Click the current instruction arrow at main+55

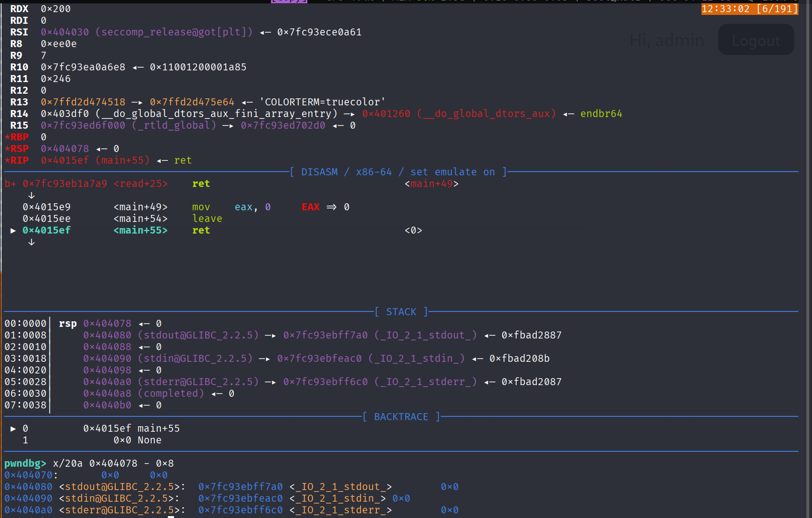coord(13,230)
